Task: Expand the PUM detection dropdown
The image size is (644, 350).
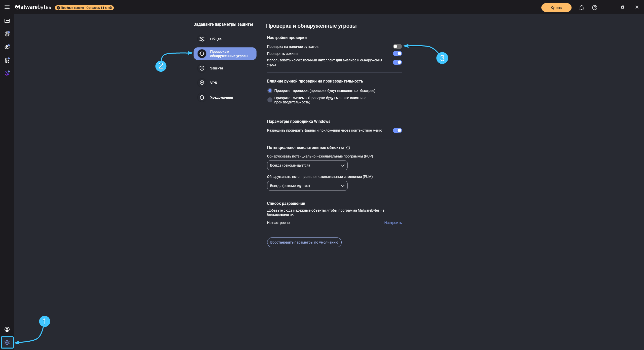Action: tap(307, 186)
